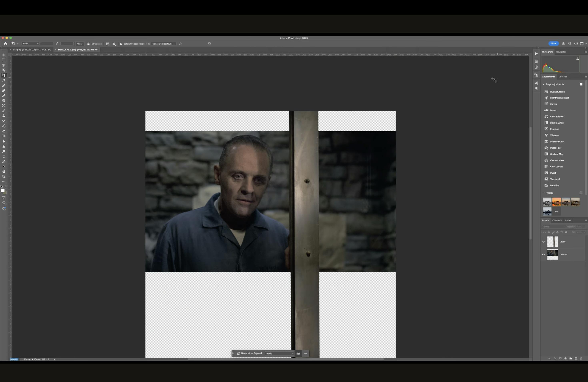
Task: Open Layers panel menu
Action: (586, 220)
